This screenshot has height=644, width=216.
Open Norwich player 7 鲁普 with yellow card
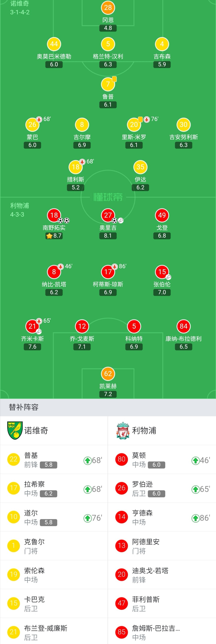[x=108, y=84]
